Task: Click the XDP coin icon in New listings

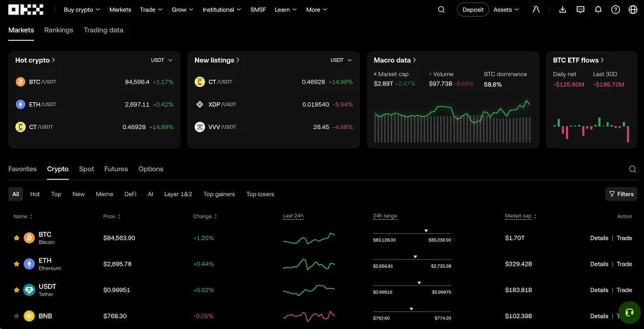Action: click(199, 104)
